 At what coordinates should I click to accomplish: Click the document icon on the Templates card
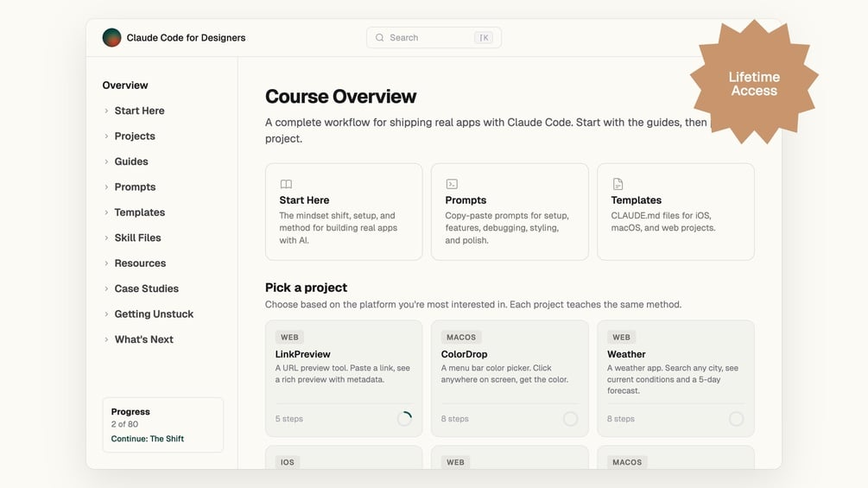pyautogui.click(x=618, y=184)
